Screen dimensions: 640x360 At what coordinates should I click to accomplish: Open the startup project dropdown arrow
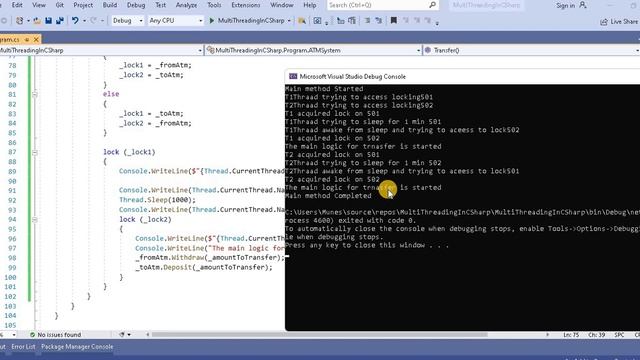coord(289,21)
